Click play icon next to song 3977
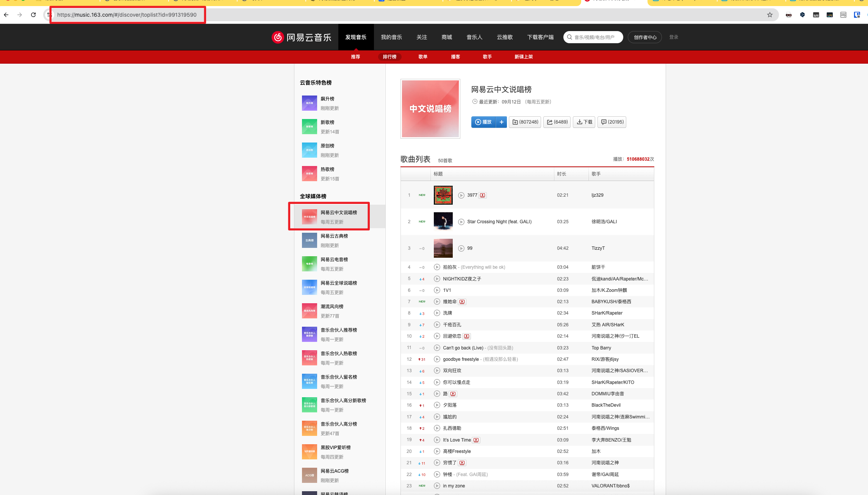The height and width of the screenshot is (495, 868). click(x=461, y=195)
